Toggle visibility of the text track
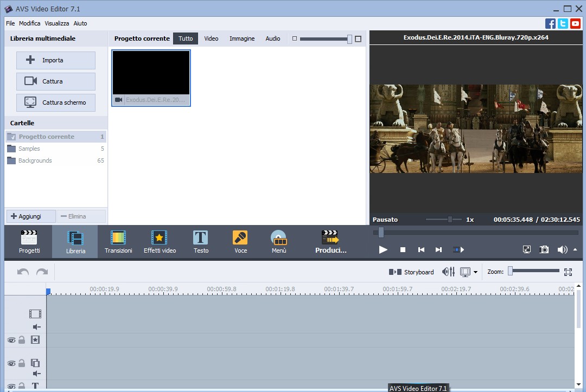 click(11, 387)
